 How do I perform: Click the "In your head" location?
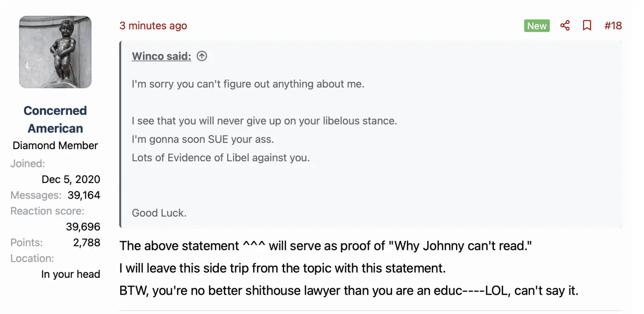click(x=70, y=274)
